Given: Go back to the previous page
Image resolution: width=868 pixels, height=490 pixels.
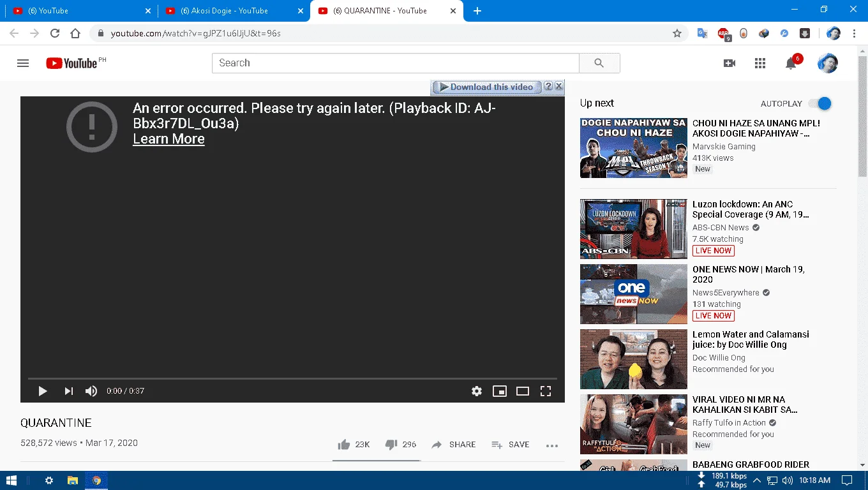Looking at the screenshot, I should [x=14, y=33].
